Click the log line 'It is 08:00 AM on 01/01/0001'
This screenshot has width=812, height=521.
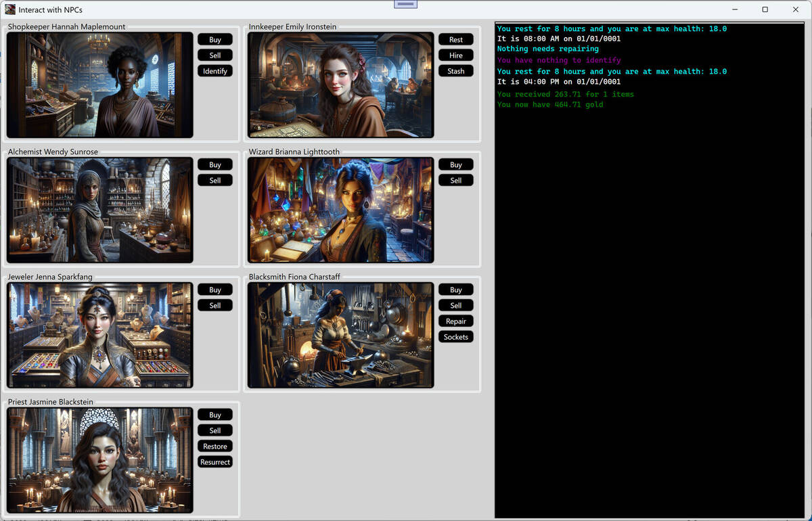coord(559,39)
